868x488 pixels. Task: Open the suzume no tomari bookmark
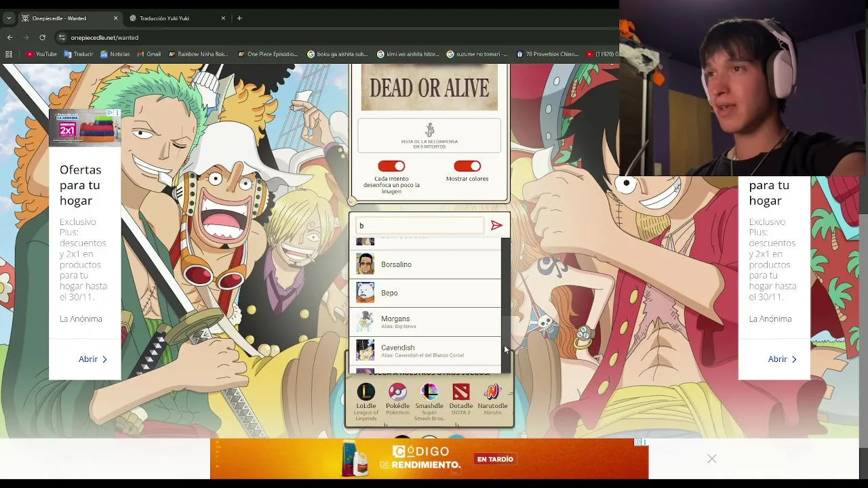pyautogui.click(x=477, y=54)
